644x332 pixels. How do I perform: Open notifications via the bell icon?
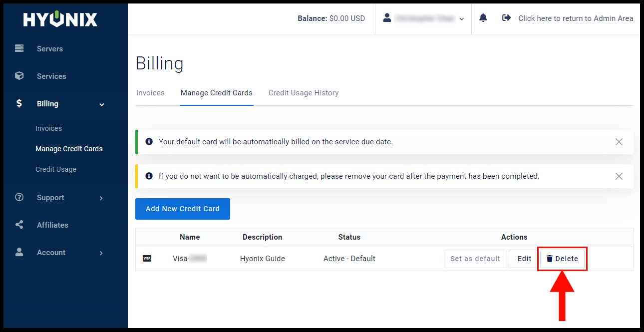point(483,17)
